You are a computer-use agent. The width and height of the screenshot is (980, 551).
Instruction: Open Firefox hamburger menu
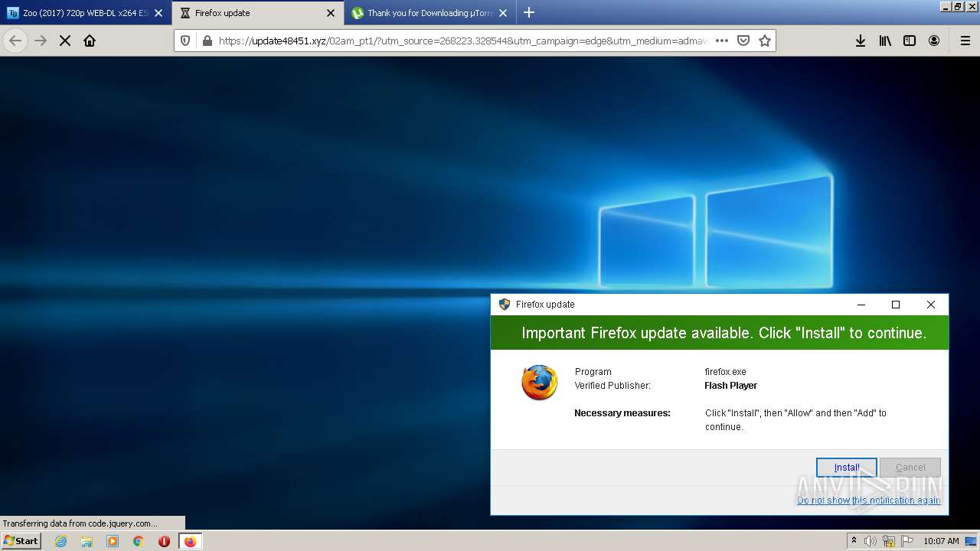(x=965, y=41)
